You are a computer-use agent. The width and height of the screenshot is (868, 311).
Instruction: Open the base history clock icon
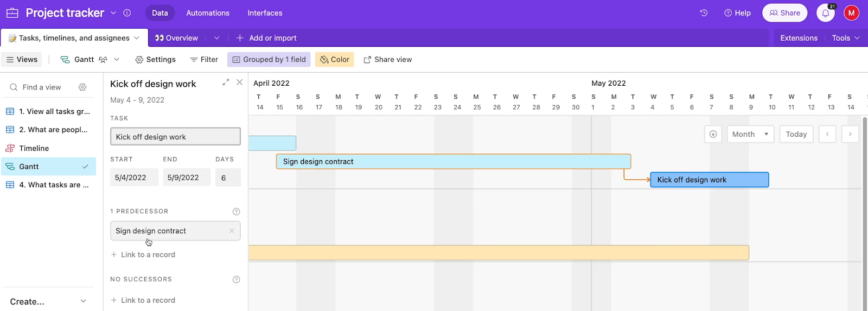pyautogui.click(x=704, y=12)
